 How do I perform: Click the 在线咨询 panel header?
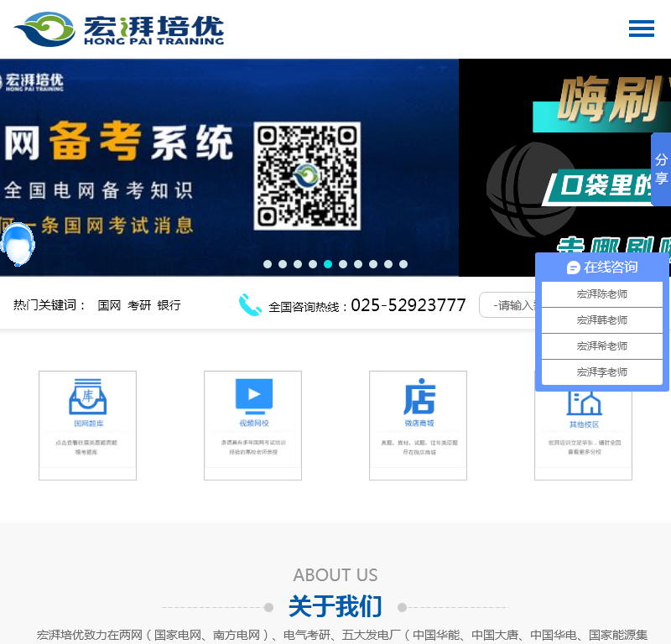[x=602, y=267]
